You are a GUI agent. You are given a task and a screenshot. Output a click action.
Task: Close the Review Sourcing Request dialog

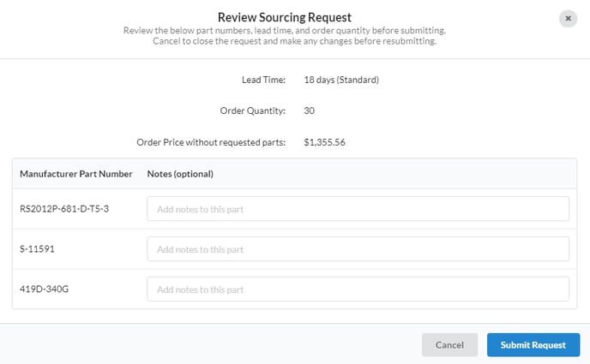(568, 18)
